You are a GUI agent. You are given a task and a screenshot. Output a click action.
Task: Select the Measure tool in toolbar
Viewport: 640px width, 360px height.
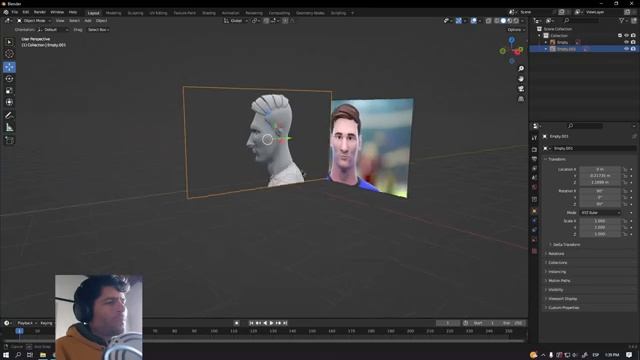(x=9, y=127)
